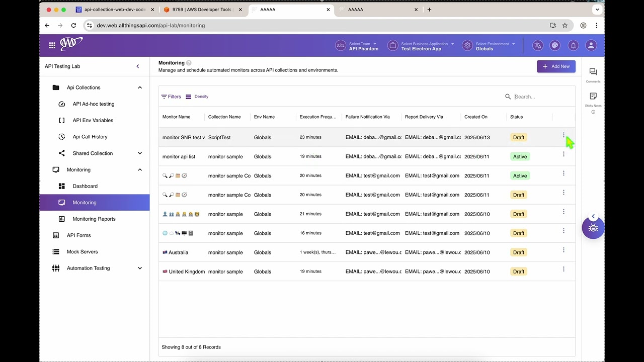Screen dimensions: 644x362
Task: Sort by Created On column header
Action: pos(475,117)
